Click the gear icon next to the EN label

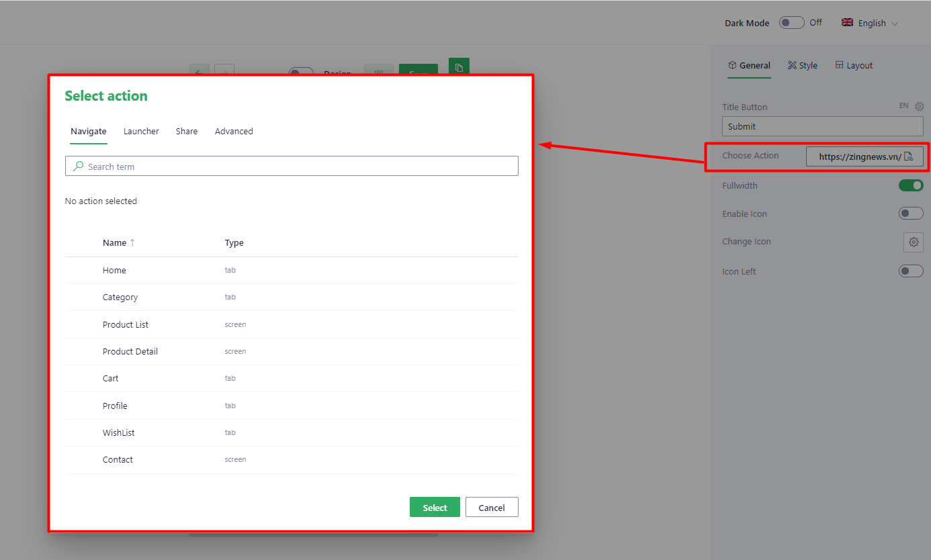click(x=919, y=106)
